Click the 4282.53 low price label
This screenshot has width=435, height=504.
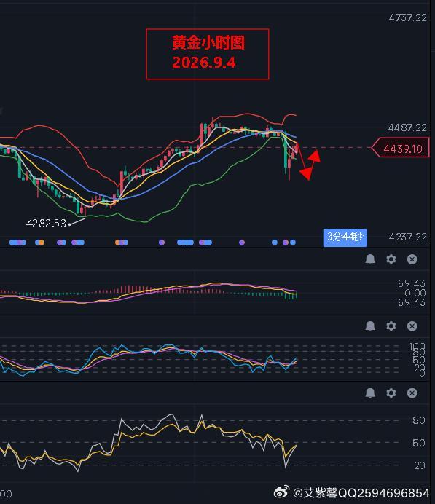click(47, 224)
